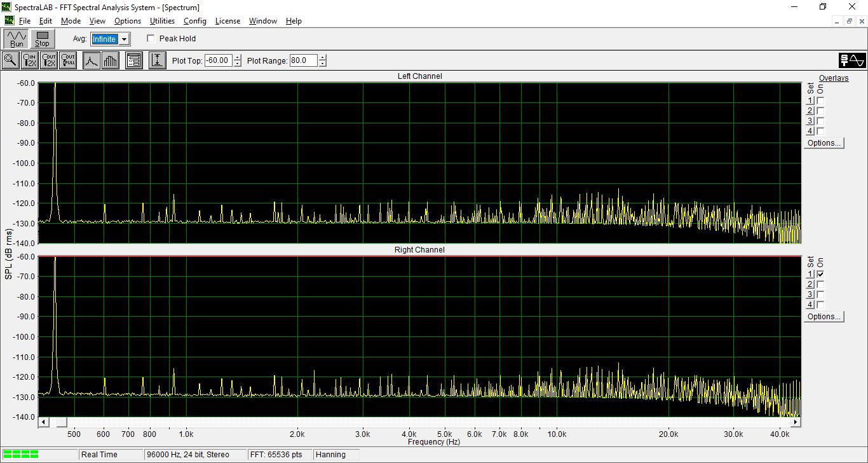Click Left Channel overlay Options button
The width and height of the screenshot is (868, 463).
click(824, 143)
